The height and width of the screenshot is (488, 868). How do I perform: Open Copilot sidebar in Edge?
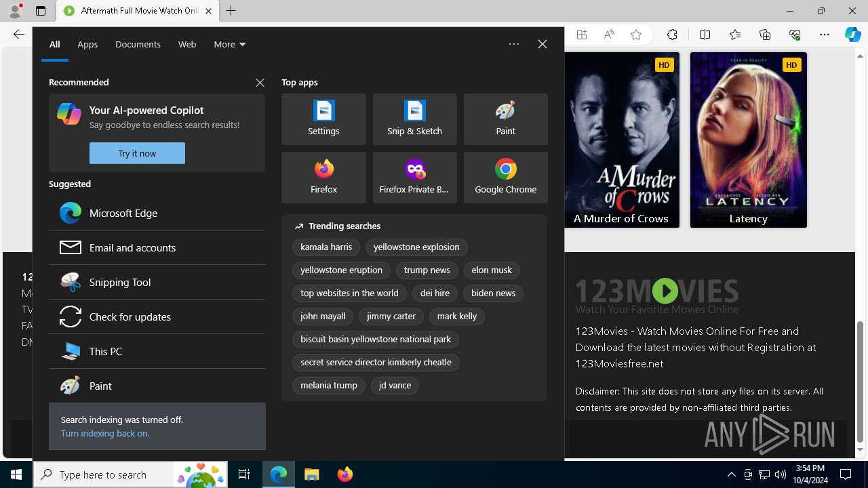852,35
